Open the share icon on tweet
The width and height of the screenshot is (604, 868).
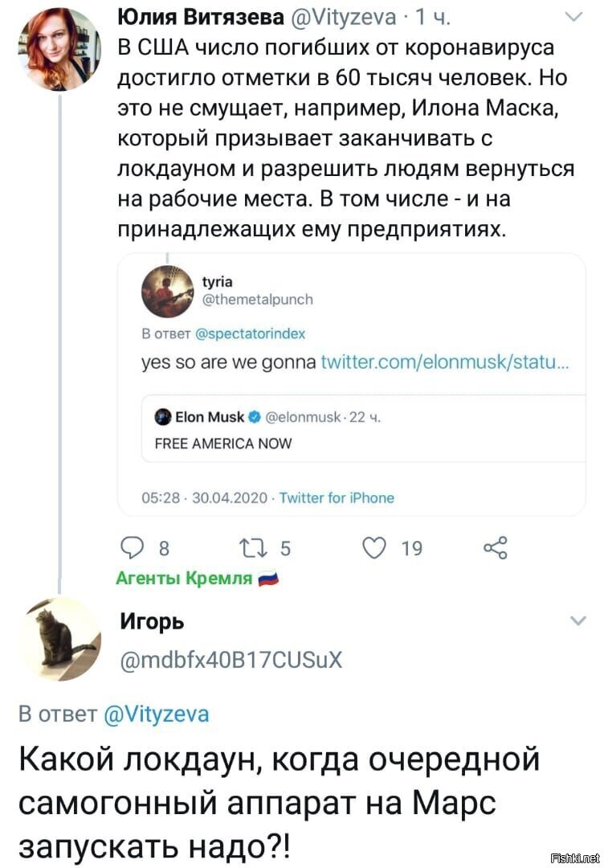pos(495,547)
